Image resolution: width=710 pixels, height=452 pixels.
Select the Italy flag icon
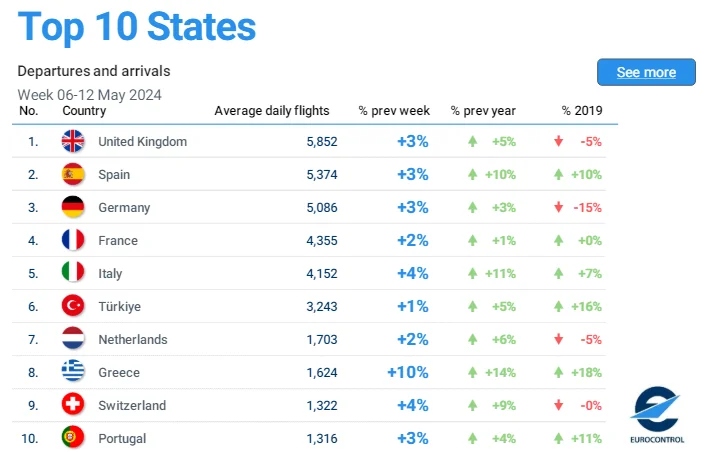click(73, 273)
